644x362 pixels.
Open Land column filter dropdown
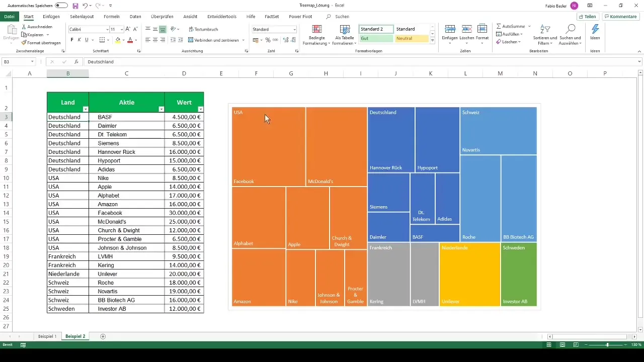[x=86, y=109]
